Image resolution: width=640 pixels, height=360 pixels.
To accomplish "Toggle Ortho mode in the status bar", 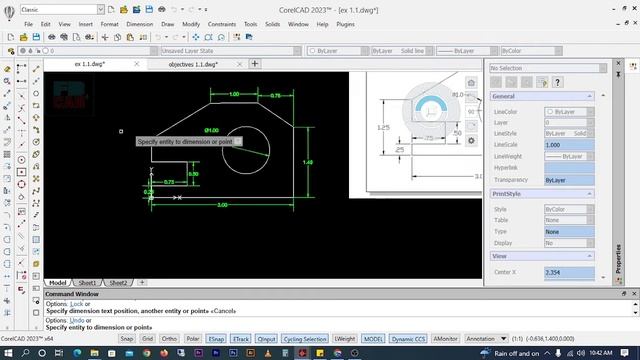I will 169,339.
